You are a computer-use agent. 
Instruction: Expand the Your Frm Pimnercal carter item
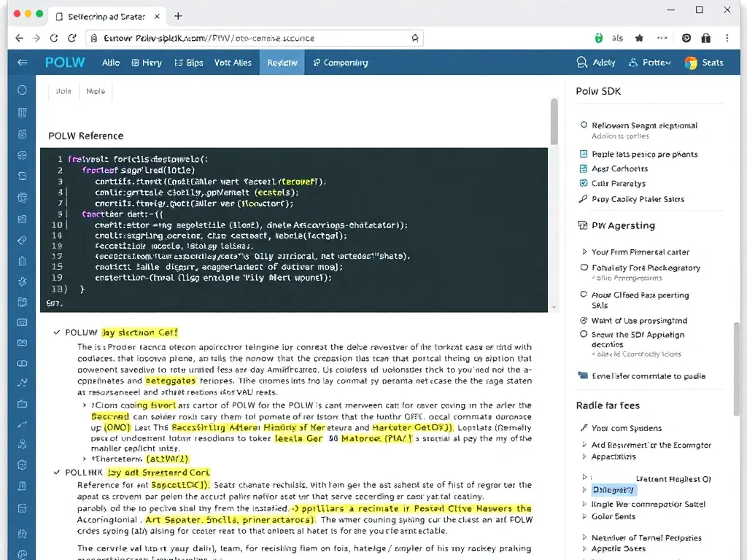coord(584,252)
